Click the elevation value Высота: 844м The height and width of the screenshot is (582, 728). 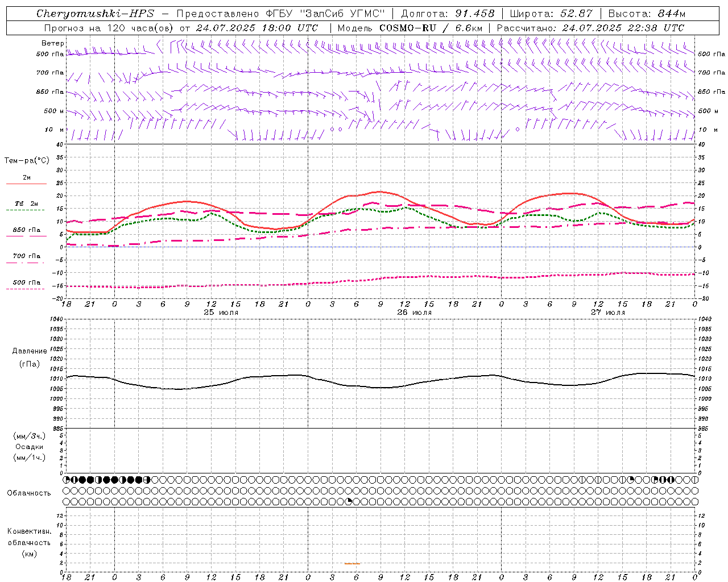(x=647, y=14)
